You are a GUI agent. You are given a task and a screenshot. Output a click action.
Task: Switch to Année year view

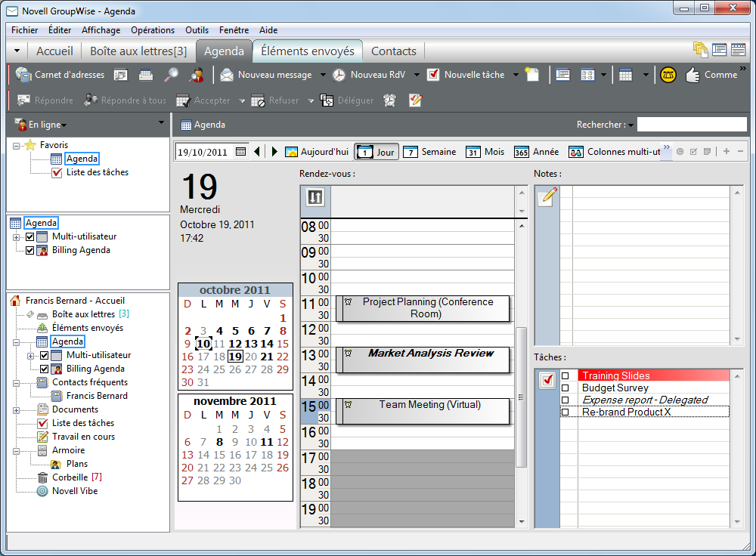point(536,152)
